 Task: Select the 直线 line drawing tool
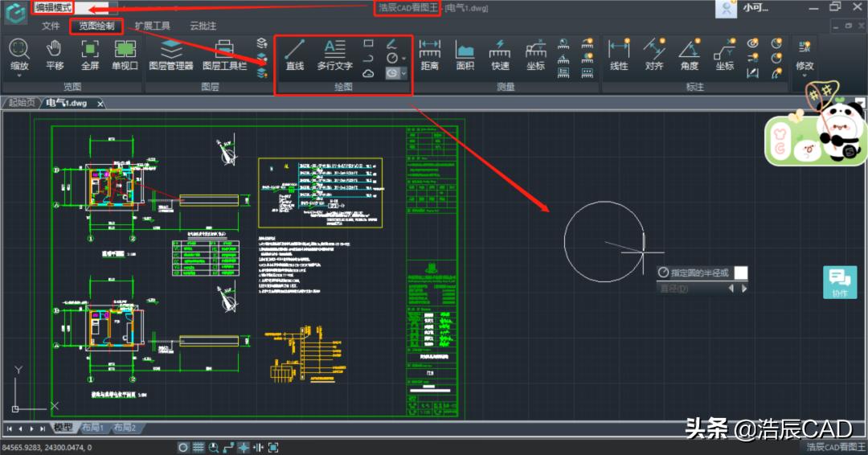[x=295, y=55]
